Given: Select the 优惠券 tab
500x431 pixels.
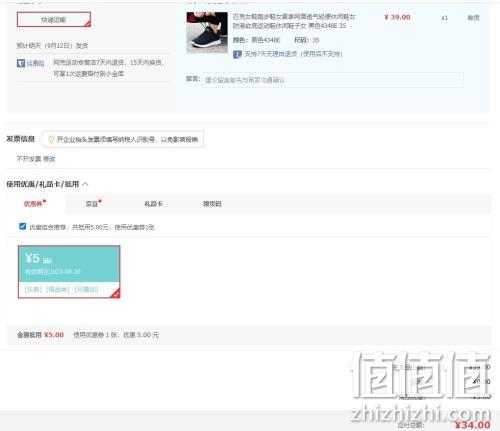Looking at the screenshot, I should 33,204.
